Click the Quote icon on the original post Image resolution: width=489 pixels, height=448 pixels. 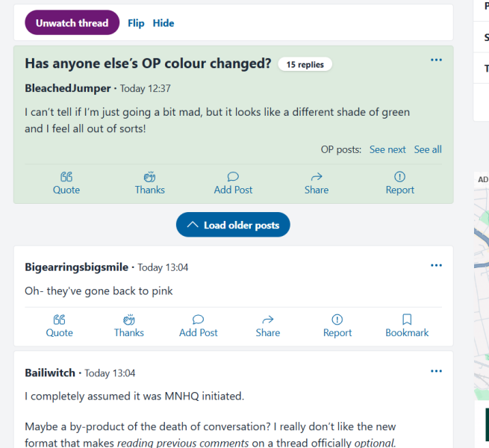[x=66, y=177]
